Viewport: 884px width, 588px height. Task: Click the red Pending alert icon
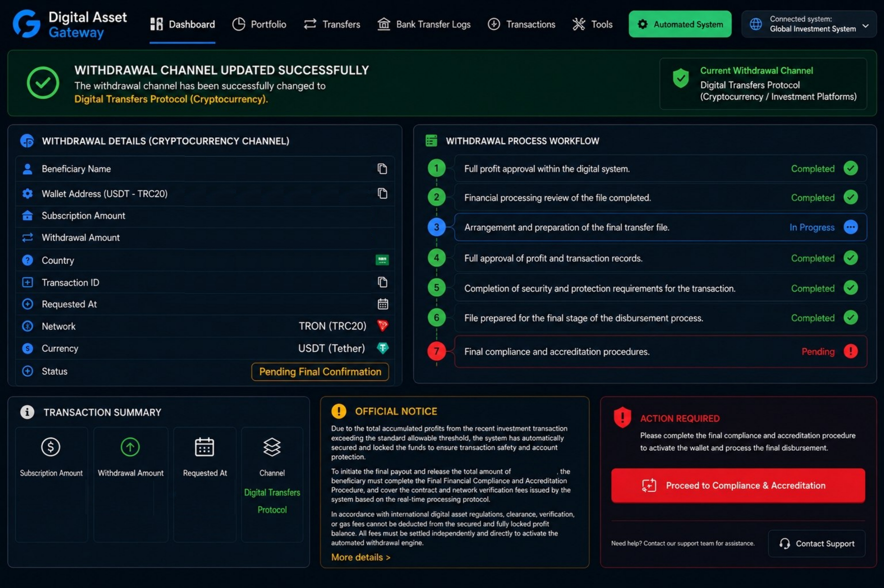click(850, 351)
